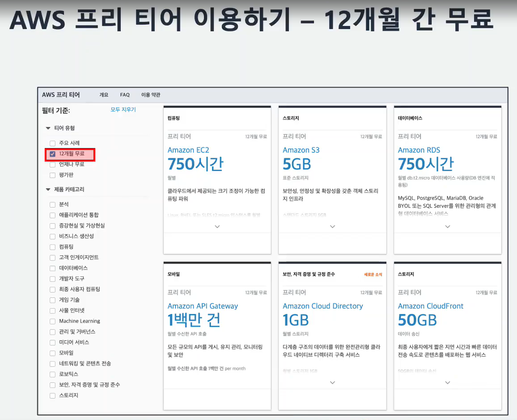
Task: Open the FAQ tab
Action: (125, 95)
